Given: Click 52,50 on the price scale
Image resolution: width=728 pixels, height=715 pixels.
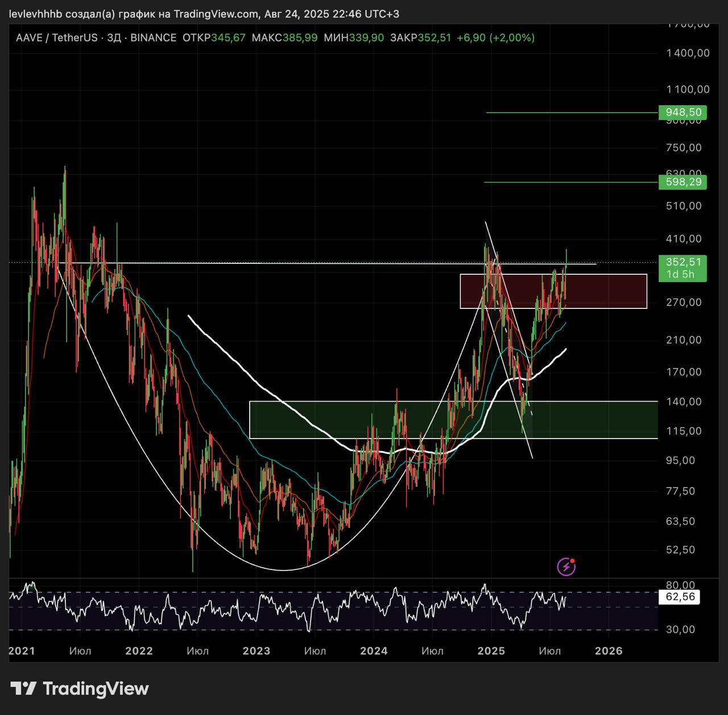Looking at the screenshot, I should pyautogui.click(x=681, y=549).
